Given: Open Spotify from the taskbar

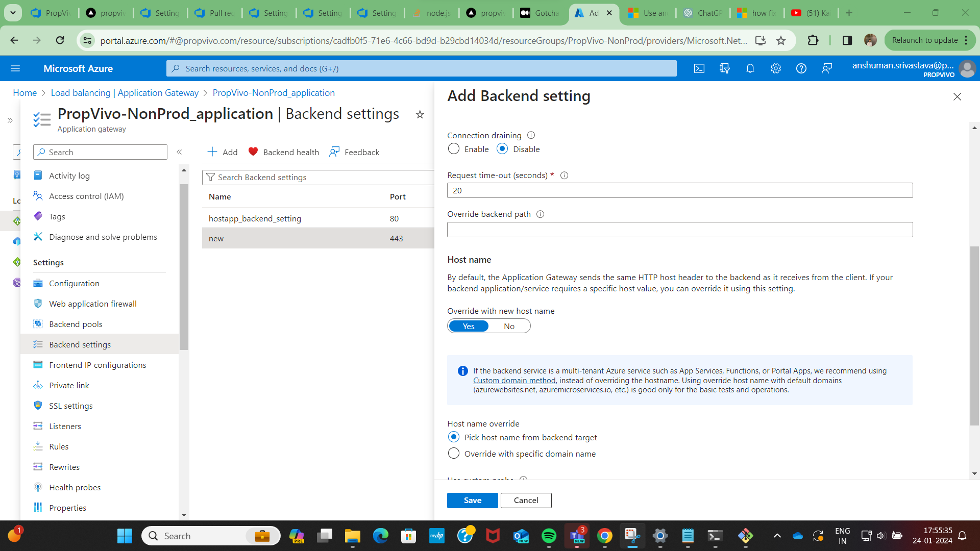Looking at the screenshot, I should (x=549, y=536).
